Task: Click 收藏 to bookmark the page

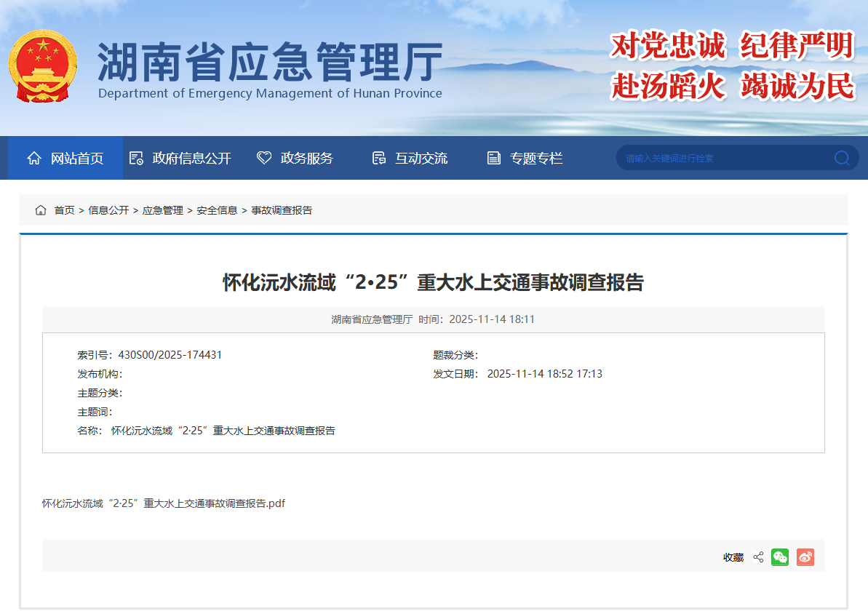Action: pyautogui.click(x=733, y=557)
